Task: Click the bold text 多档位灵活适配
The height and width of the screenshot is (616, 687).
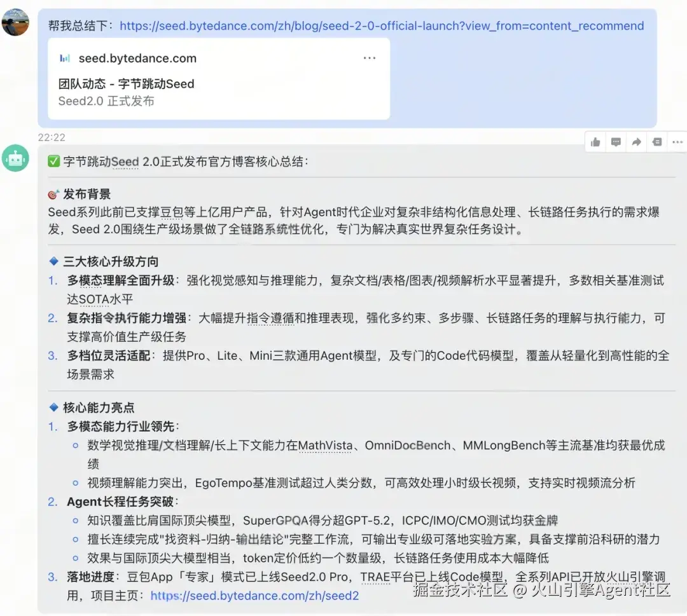Action: pyautogui.click(x=109, y=355)
